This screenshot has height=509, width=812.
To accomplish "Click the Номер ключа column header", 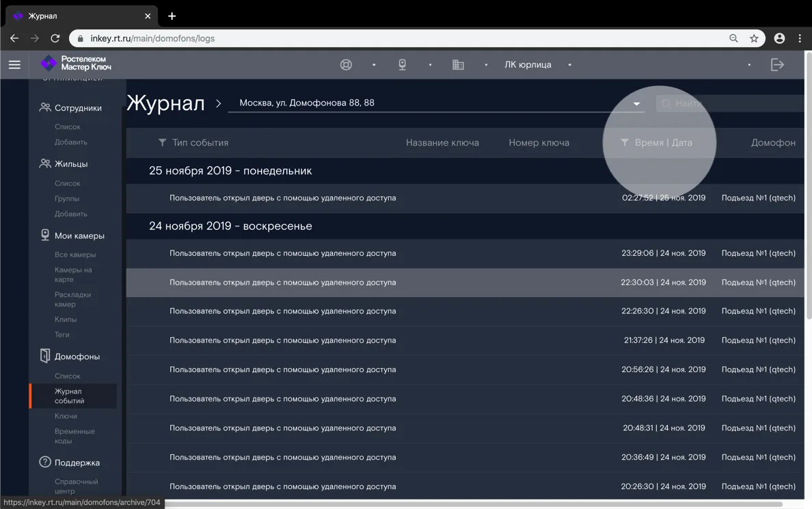I will point(539,142).
